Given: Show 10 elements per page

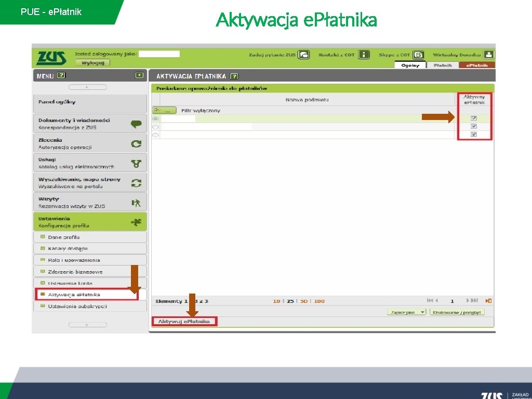Looking at the screenshot, I should (276, 301).
